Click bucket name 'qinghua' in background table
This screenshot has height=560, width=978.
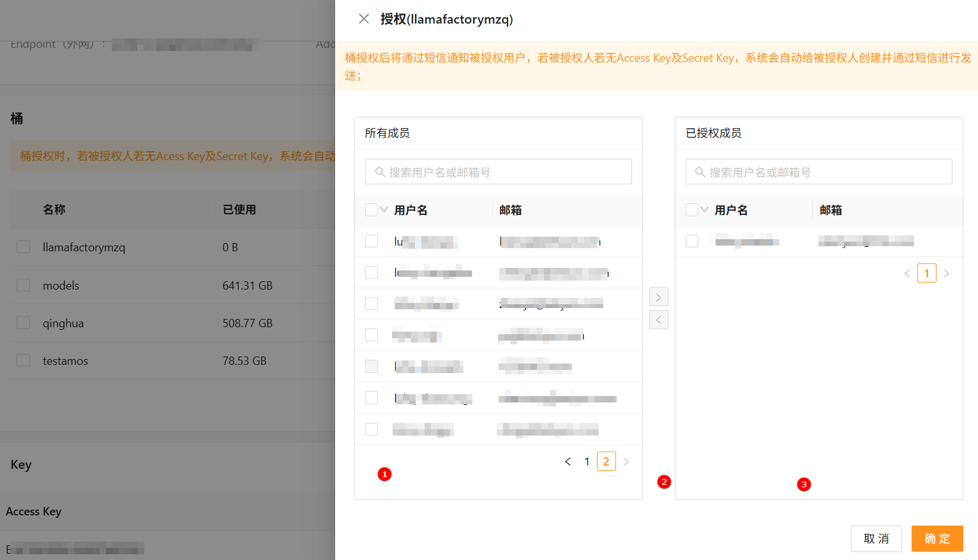(x=63, y=323)
